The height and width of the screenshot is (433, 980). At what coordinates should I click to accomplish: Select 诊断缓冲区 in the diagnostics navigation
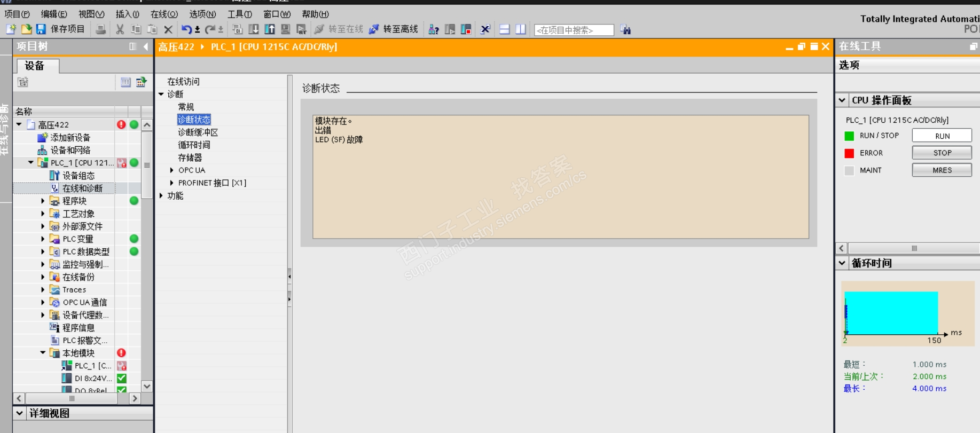pyautogui.click(x=198, y=132)
